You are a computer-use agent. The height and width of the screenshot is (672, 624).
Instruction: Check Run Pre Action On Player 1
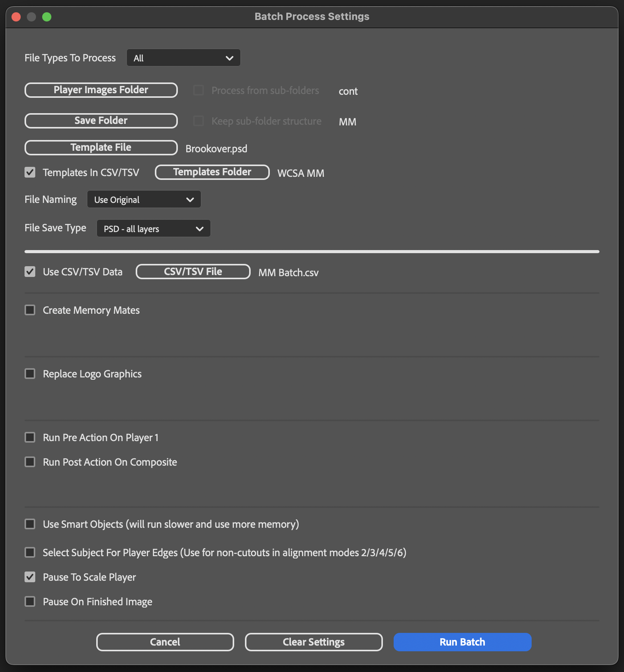30,437
